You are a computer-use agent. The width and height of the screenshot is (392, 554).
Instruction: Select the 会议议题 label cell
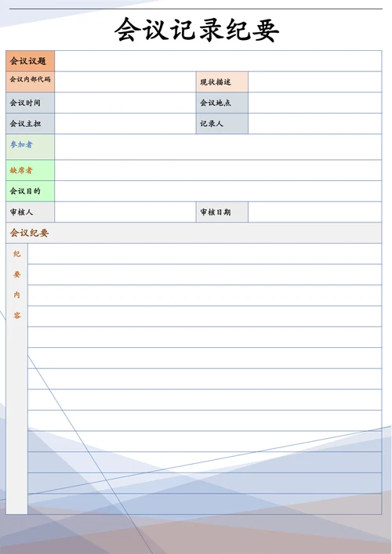point(31,61)
